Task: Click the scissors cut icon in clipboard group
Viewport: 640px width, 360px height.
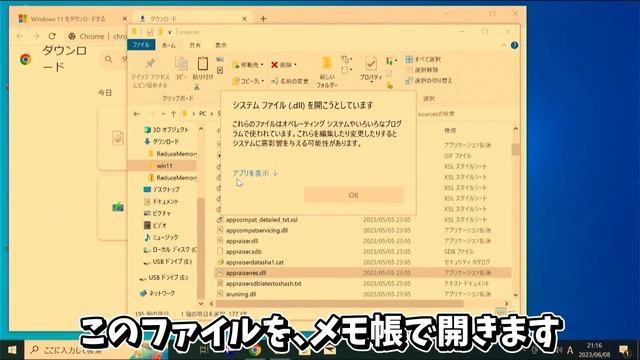Action: (197, 87)
